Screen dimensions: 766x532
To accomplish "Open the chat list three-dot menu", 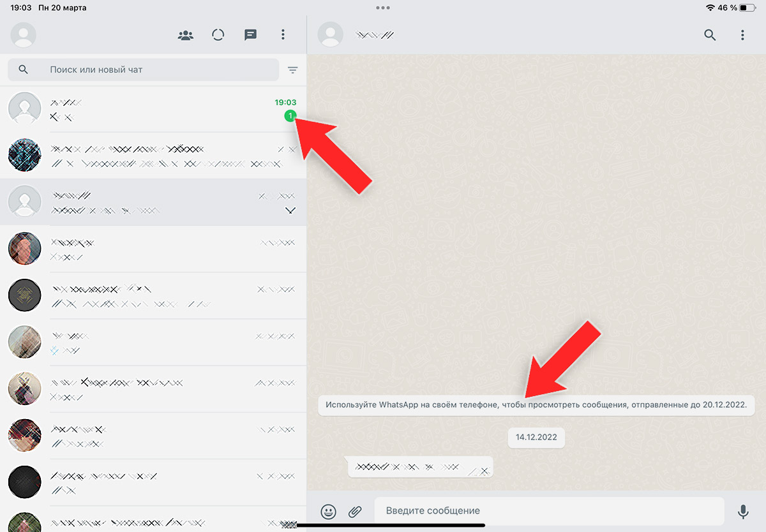I will [x=283, y=35].
